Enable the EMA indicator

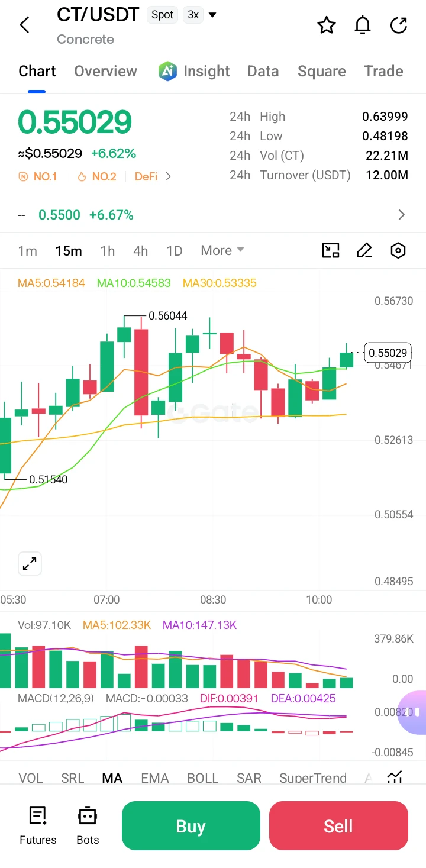pos(155,777)
